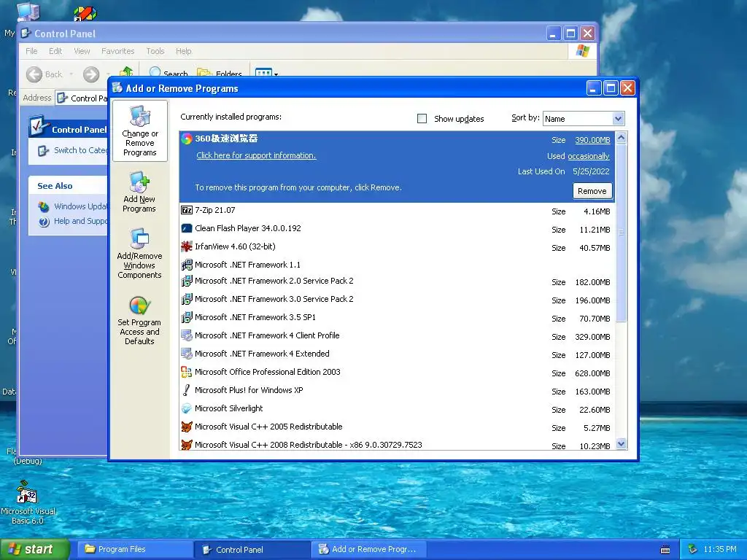Select Change or Remove Programs sidebar icon
Image resolution: width=747 pixels, height=560 pixels.
click(139, 131)
